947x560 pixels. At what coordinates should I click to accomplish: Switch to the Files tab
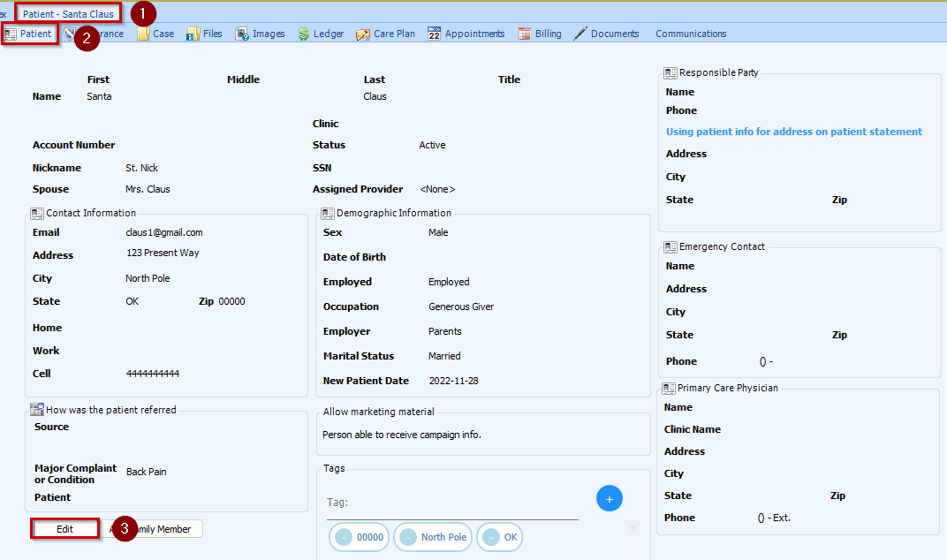click(204, 34)
